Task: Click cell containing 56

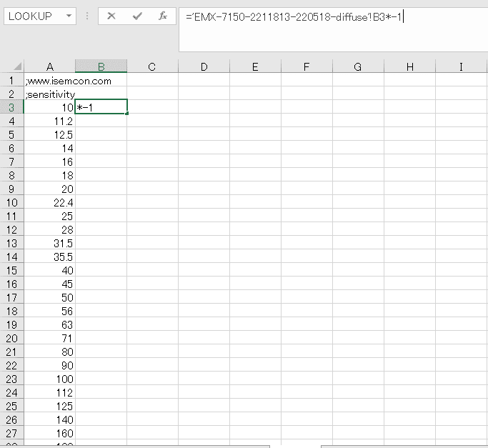Action: pyautogui.click(x=49, y=311)
